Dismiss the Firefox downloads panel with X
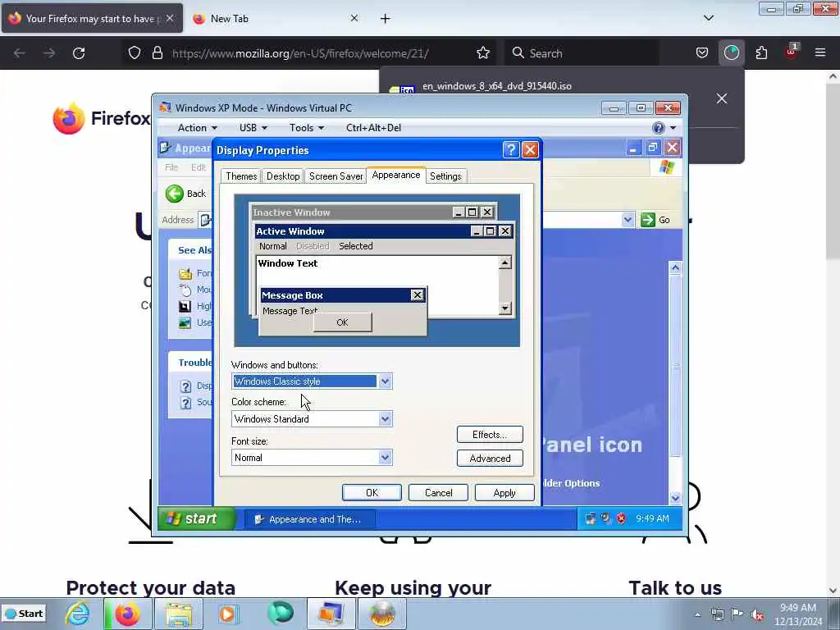The width and height of the screenshot is (840, 630). (722, 98)
